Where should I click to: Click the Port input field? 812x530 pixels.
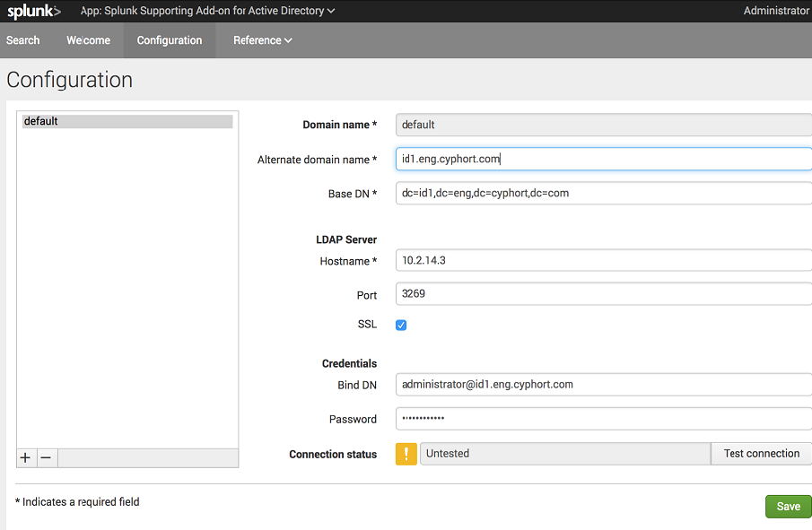click(603, 295)
